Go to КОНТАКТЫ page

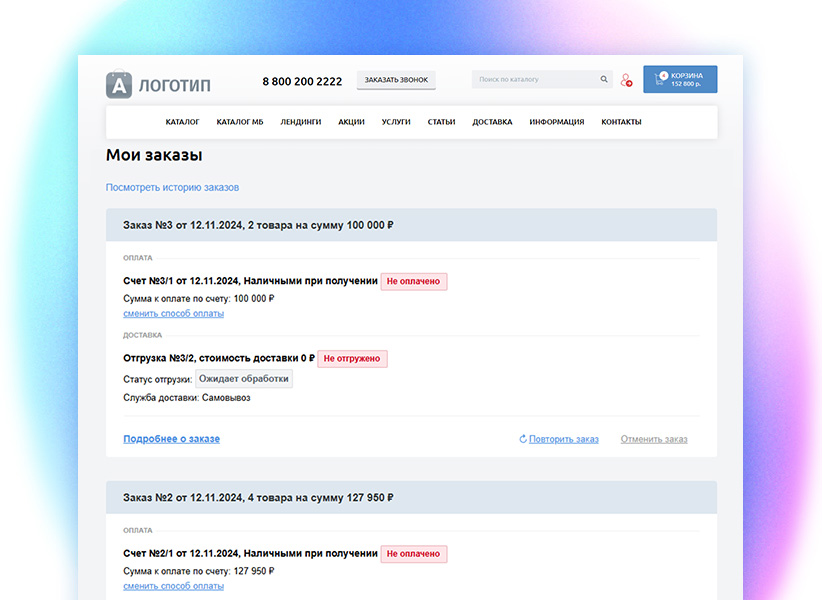[x=621, y=121]
